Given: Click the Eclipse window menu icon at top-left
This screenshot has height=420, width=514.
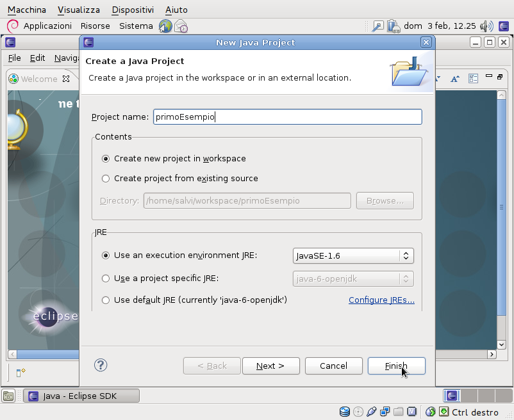Looking at the screenshot, I should click(x=10, y=42).
